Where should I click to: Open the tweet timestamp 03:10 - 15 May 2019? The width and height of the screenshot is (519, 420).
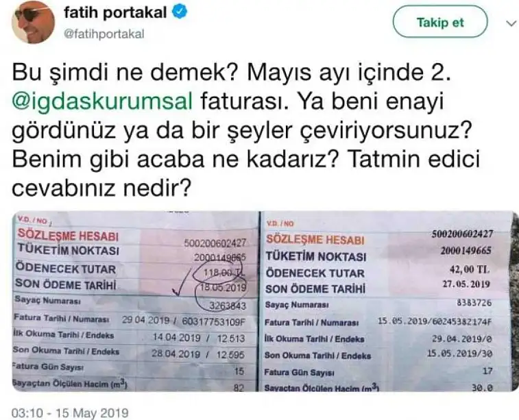point(70,412)
